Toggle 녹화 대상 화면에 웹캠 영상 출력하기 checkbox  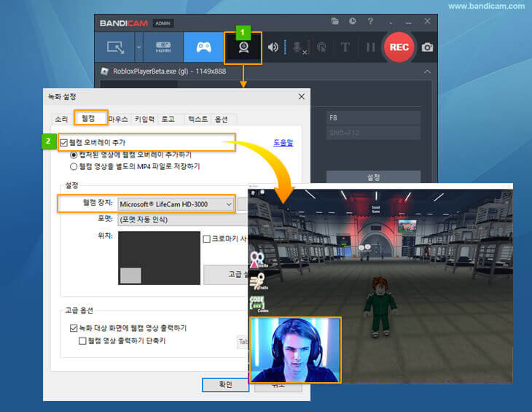tap(72, 328)
